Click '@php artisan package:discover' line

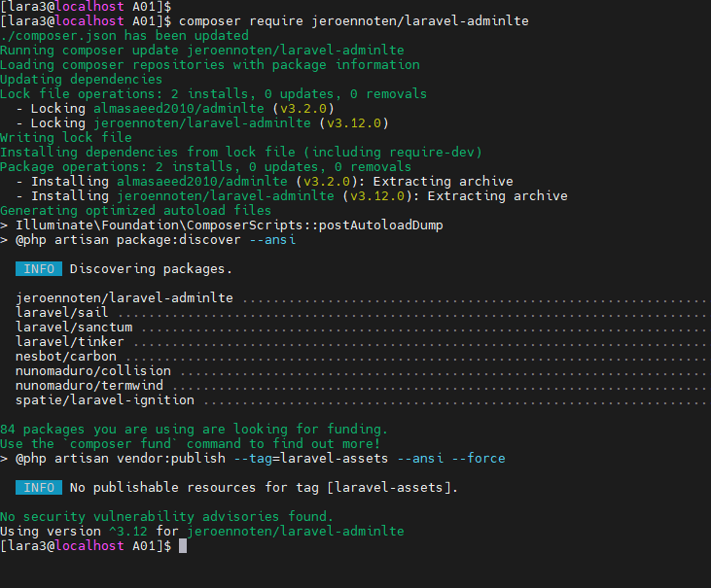(x=148, y=240)
